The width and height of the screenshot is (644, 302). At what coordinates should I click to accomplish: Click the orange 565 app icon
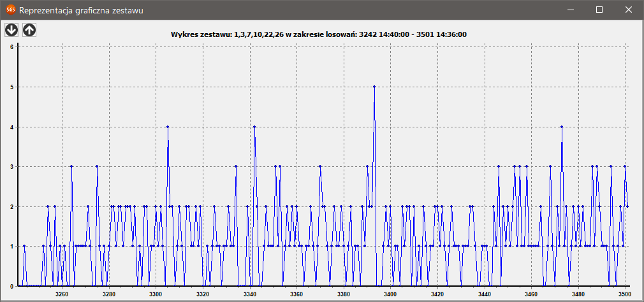11,10
